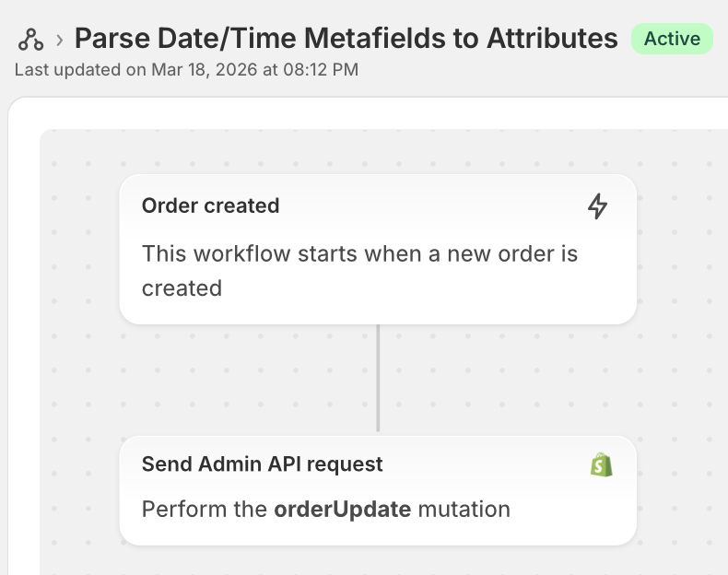Click the Active status badge
Viewport: 728px width, 575px height.
coord(672,39)
